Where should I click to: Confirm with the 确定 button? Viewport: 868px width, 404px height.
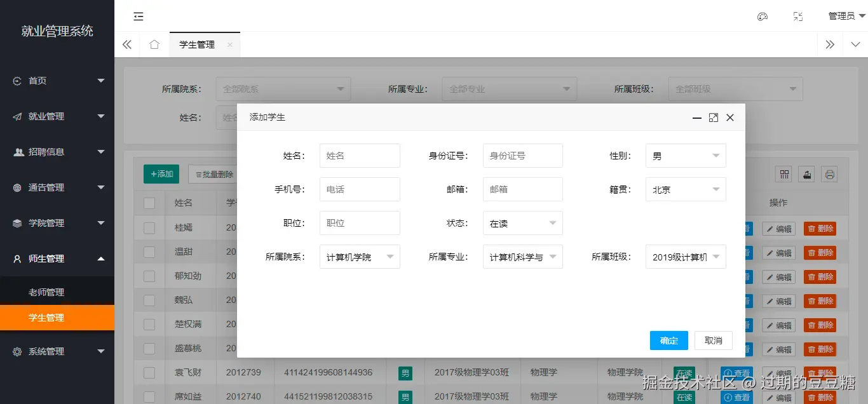(x=669, y=340)
